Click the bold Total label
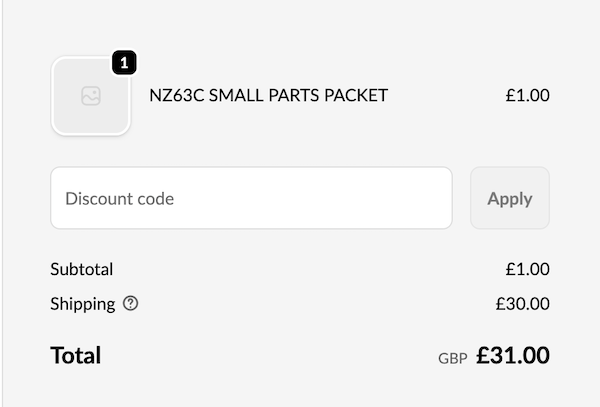 [x=76, y=356]
